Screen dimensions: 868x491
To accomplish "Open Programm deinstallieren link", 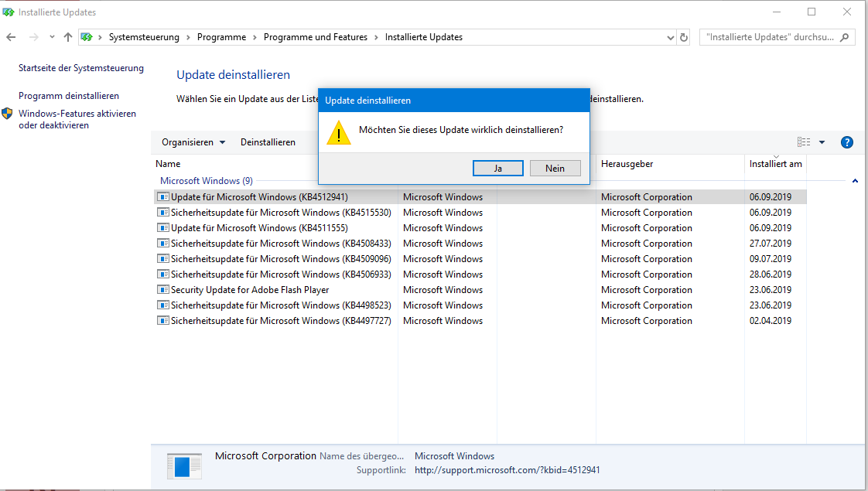I will (x=69, y=96).
